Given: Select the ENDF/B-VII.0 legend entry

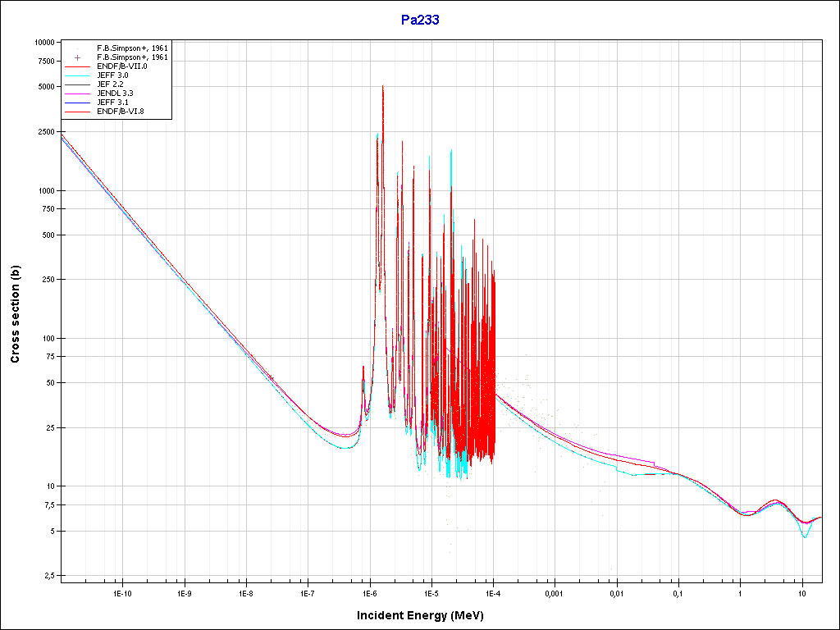Looking at the screenshot, I should (x=121, y=66).
